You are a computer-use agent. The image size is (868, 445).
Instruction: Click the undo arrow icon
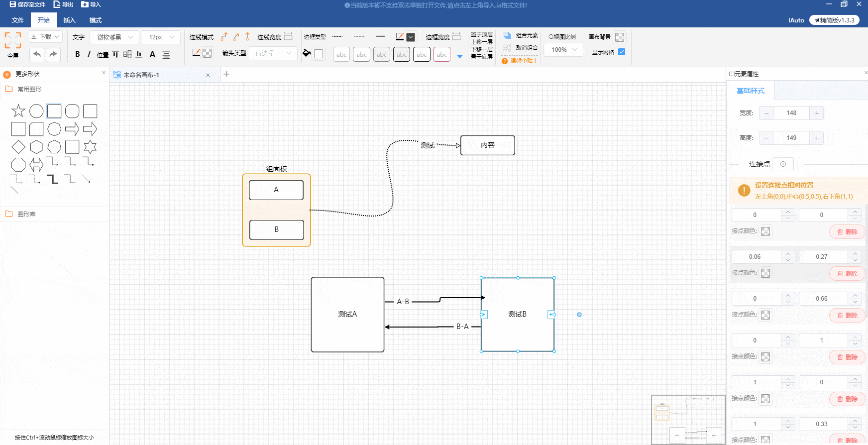point(37,54)
